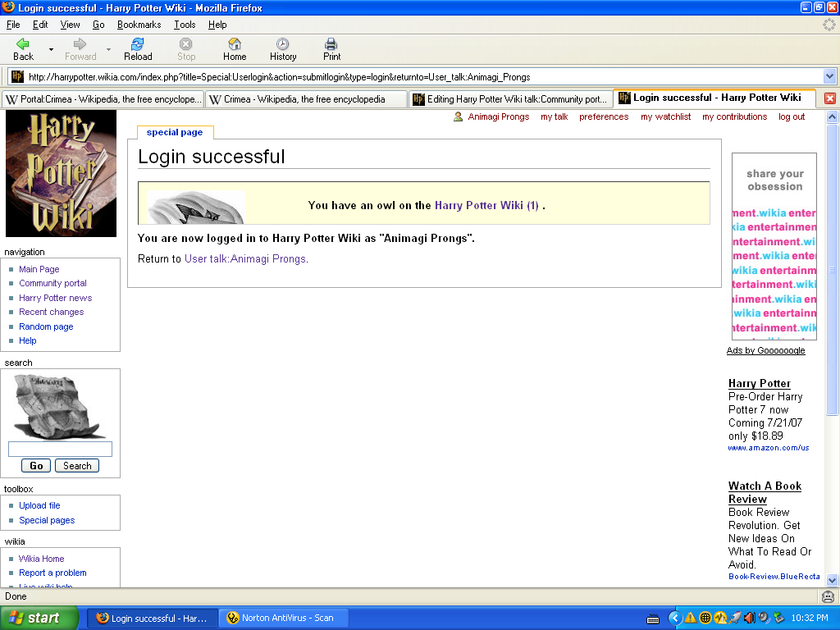Open the File menu
The height and width of the screenshot is (630, 840).
[x=13, y=25]
